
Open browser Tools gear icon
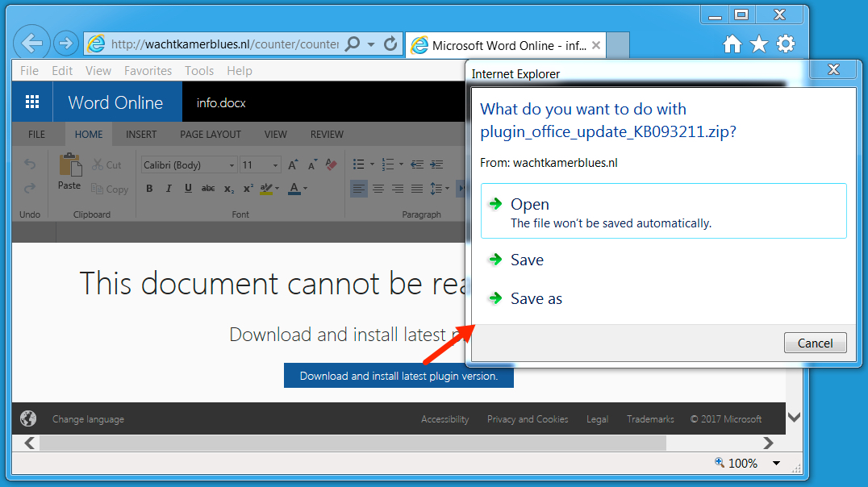786,44
